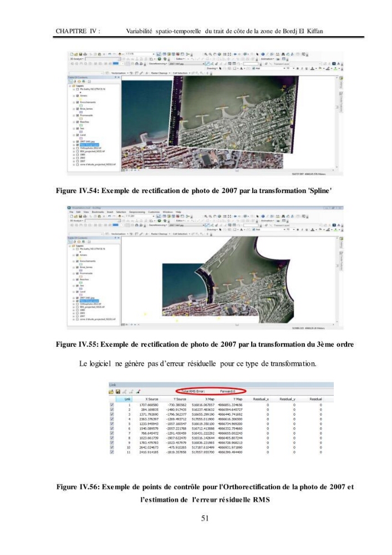Click List By Drawing Order in Figure IV.55 contents panel
This screenshot has width=392, height=555.
[x=70, y=242]
